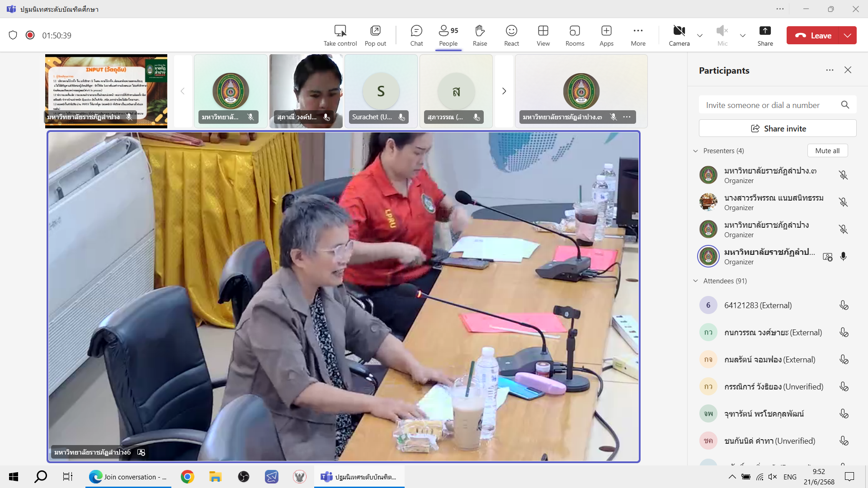Open the React emoji menu
Image resolution: width=868 pixels, height=488 pixels.
(x=511, y=35)
